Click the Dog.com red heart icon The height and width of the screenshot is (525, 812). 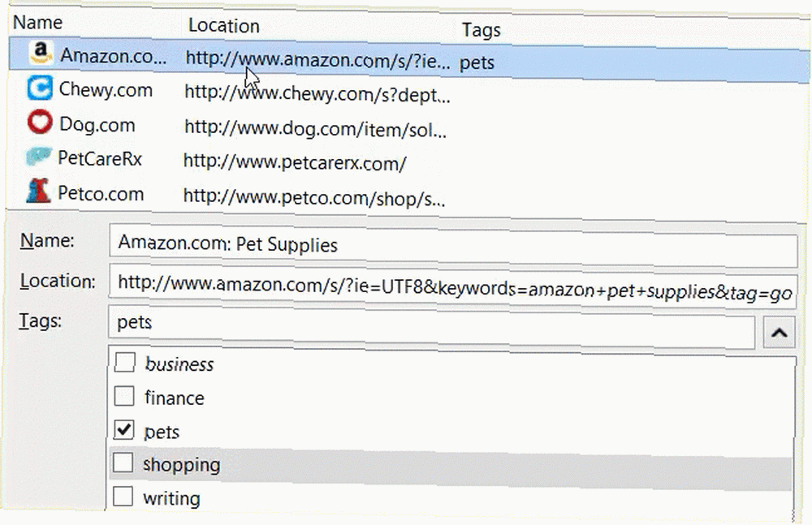tap(40, 123)
